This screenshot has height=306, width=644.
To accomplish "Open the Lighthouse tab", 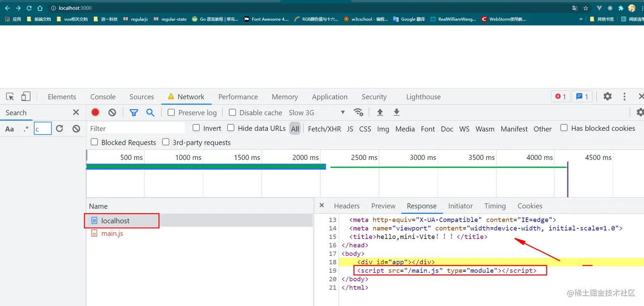I will tap(423, 97).
